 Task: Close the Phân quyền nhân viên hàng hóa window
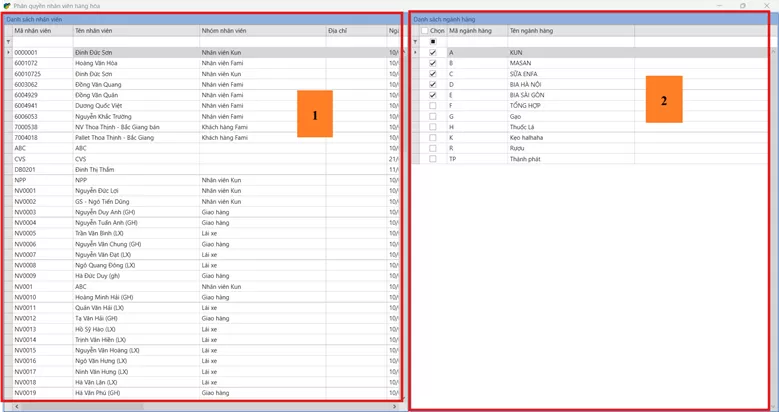coord(766,5)
